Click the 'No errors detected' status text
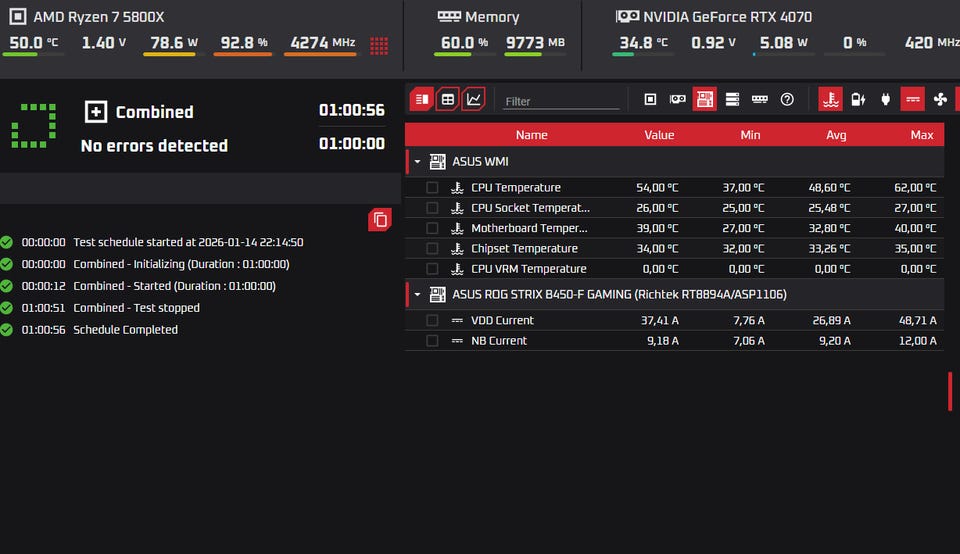960x554 pixels. tap(154, 146)
